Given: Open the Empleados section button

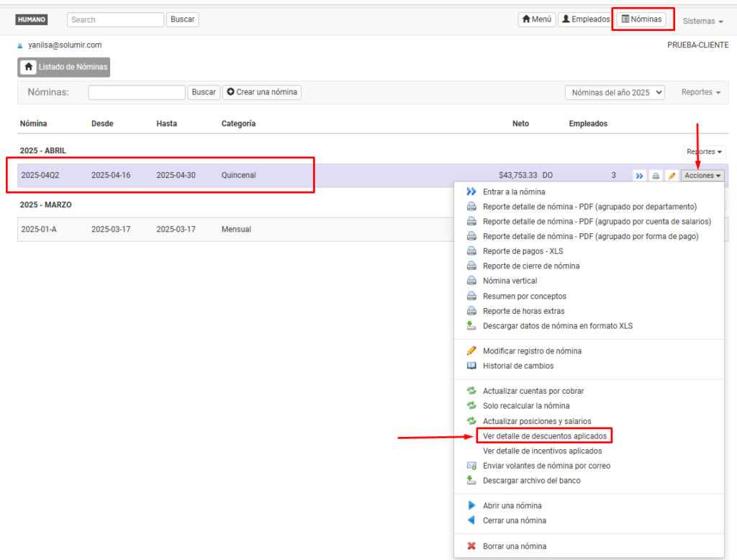Looking at the screenshot, I should click(x=585, y=19).
